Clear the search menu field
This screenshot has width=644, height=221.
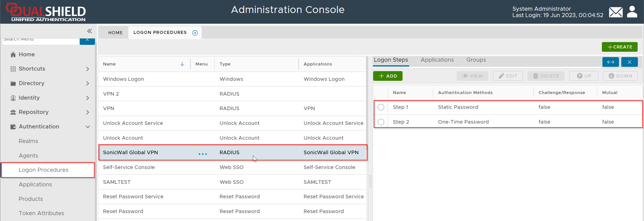pyautogui.click(x=87, y=40)
